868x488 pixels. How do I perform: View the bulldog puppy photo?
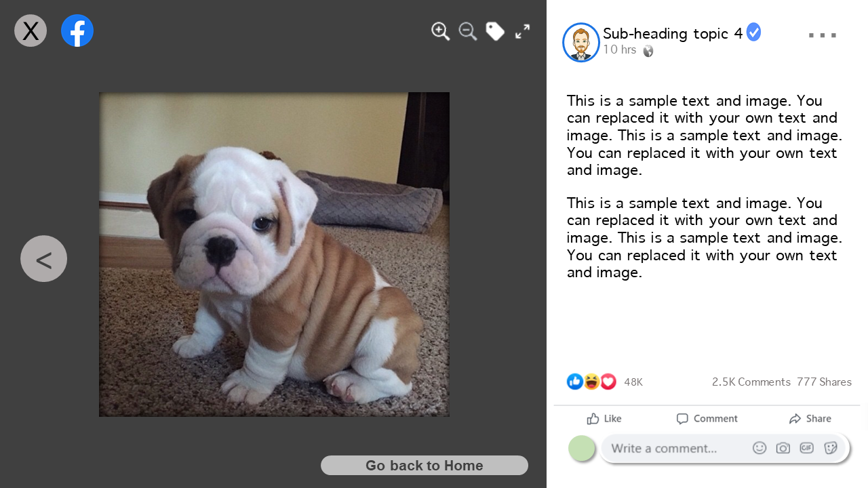[274, 254]
